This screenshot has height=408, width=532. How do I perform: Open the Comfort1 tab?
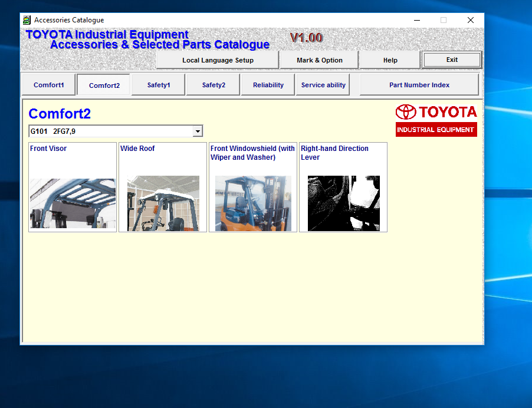pos(48,85)
